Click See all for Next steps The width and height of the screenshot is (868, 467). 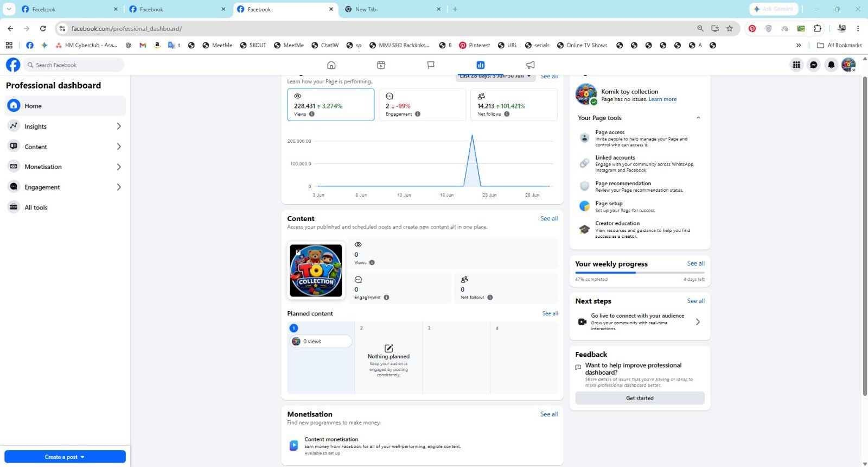[x=696, y=301]
